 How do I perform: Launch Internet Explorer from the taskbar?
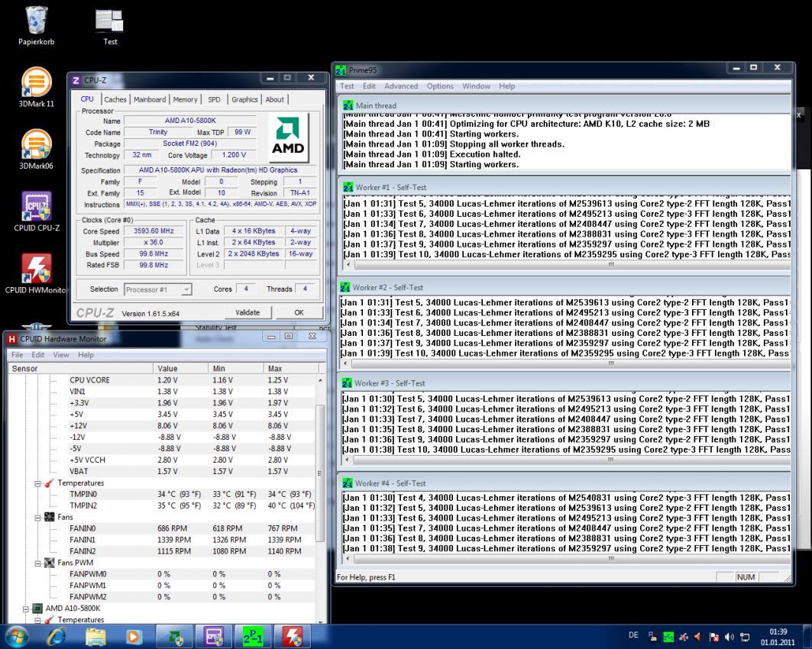(56, 636)
